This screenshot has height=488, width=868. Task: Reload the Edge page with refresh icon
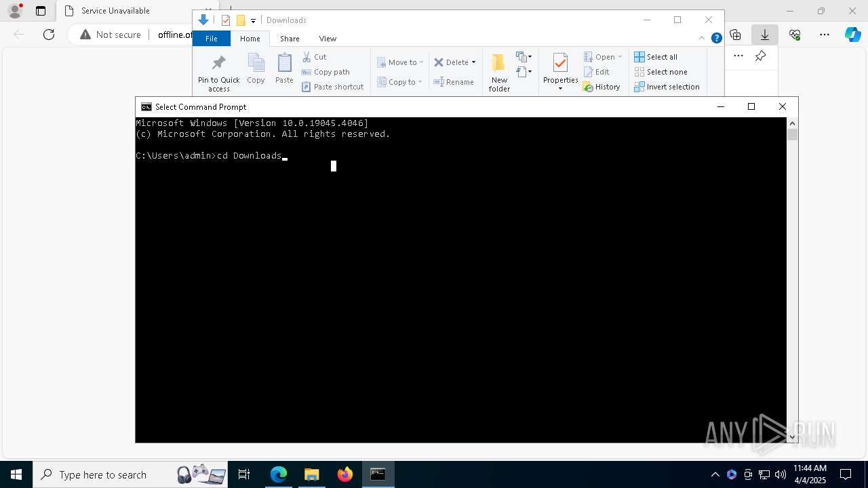tap(49, 35)
